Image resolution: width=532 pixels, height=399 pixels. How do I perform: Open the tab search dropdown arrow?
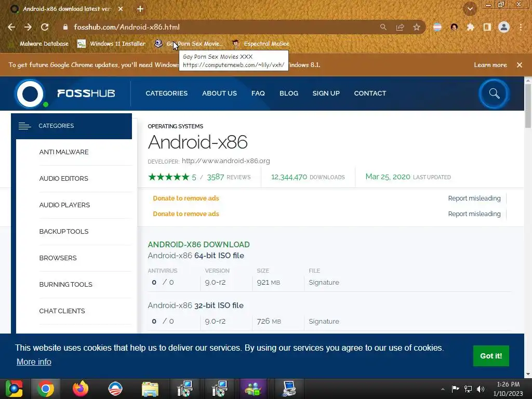[470, 9]
